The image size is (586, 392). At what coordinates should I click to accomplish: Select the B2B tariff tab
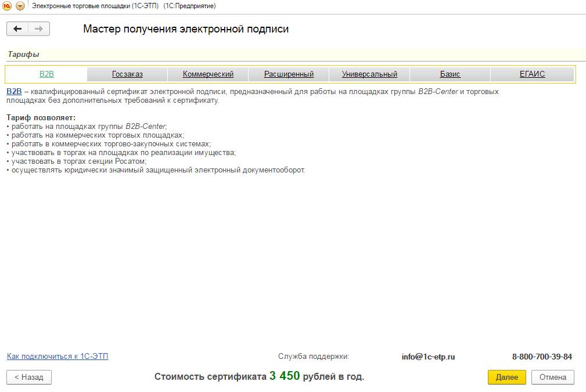click(46, 74)
